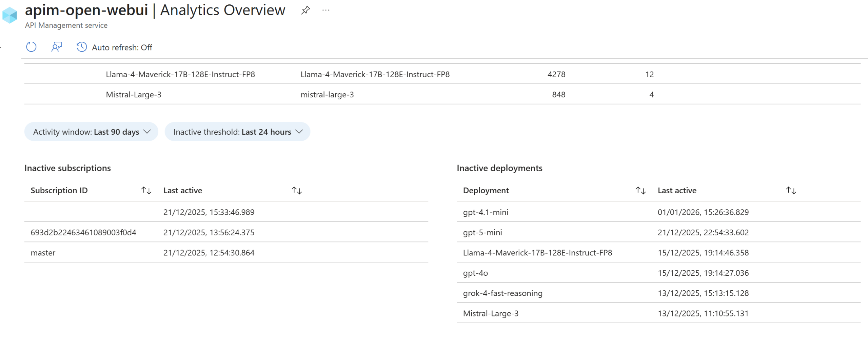Click the Deployment column header
The image size is (868, 351).
tap(486, 191)
